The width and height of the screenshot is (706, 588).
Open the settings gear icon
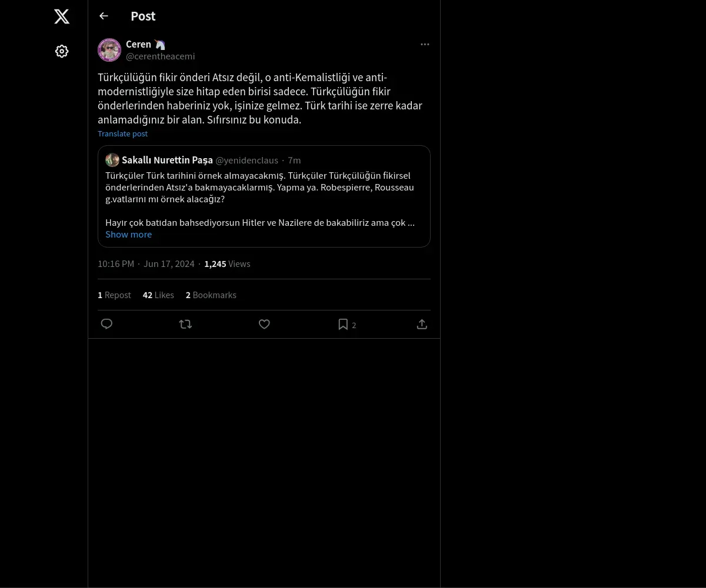click(62, 51)
